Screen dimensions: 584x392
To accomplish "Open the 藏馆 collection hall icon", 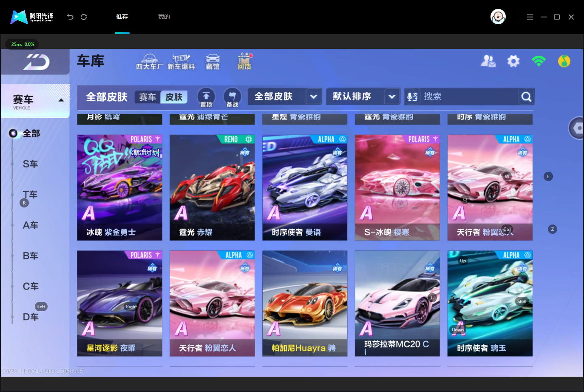I will point(213,62).
